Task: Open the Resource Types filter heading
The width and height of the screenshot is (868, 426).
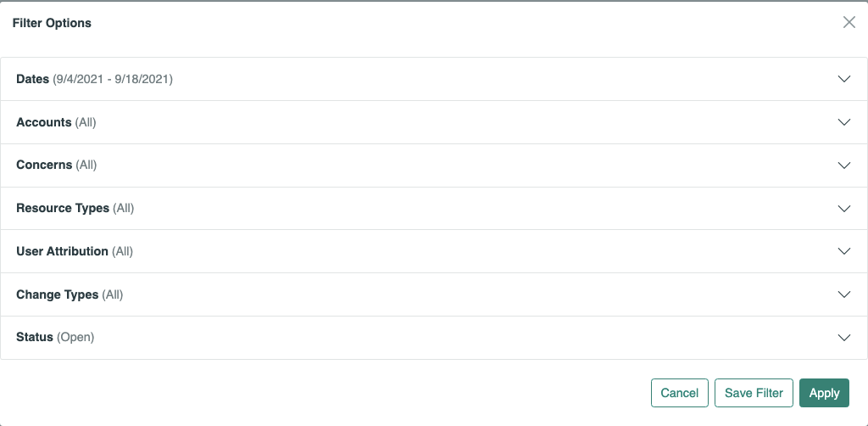Action: 63,209
